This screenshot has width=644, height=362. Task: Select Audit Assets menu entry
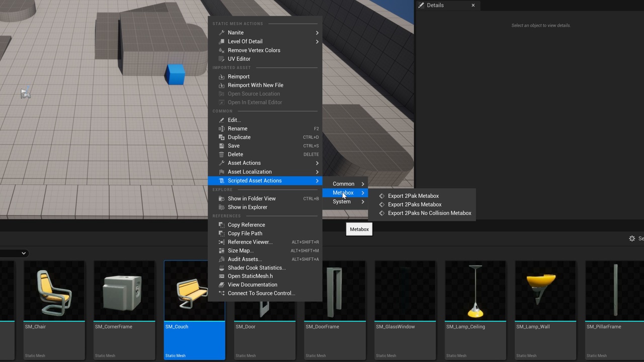[x=265, y=259]
